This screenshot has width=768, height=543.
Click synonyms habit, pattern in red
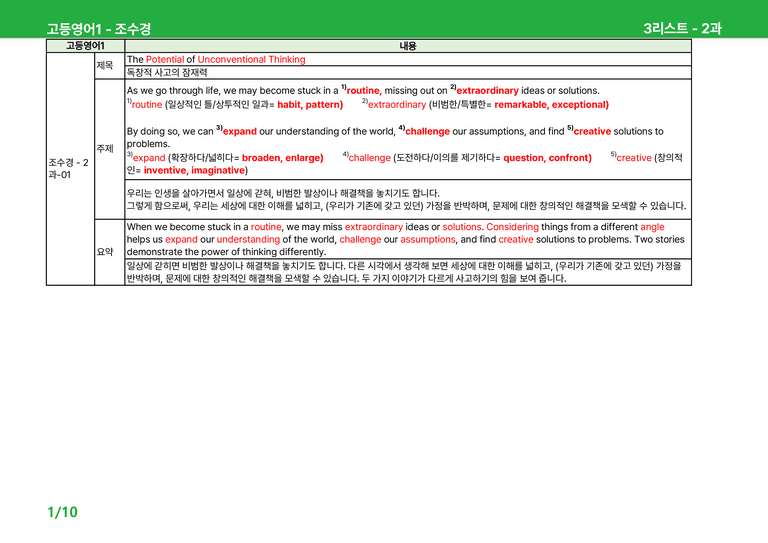(x=310, y=105)
